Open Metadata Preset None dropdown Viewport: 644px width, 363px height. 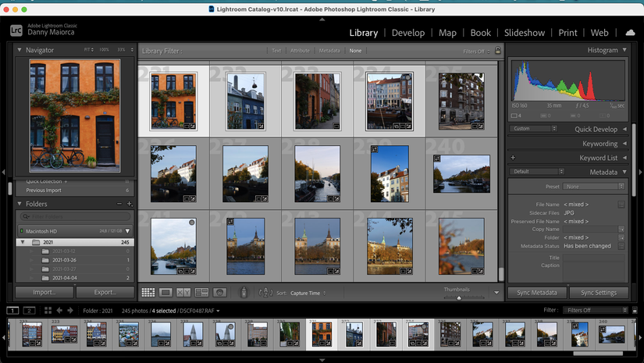593,187
